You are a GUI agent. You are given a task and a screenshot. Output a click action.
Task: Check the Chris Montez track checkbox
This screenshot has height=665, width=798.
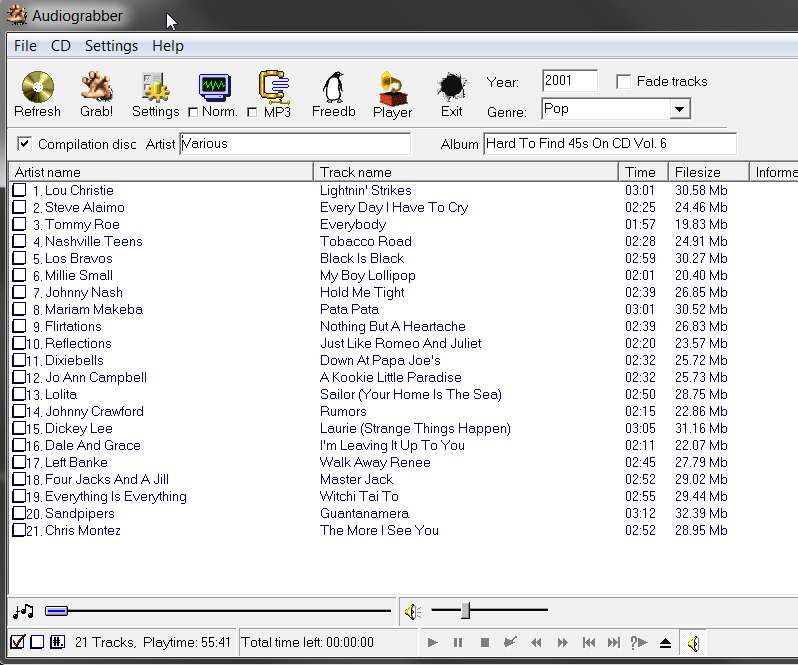tap(19, 530)
